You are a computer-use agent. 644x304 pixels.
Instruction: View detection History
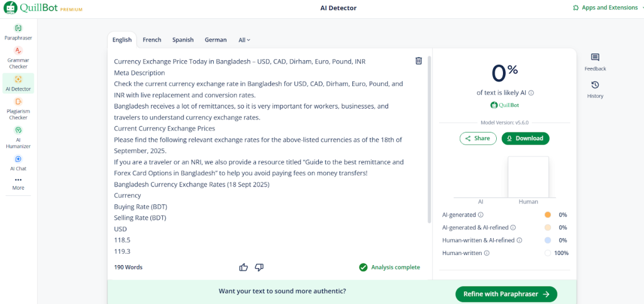click(595, 90)
